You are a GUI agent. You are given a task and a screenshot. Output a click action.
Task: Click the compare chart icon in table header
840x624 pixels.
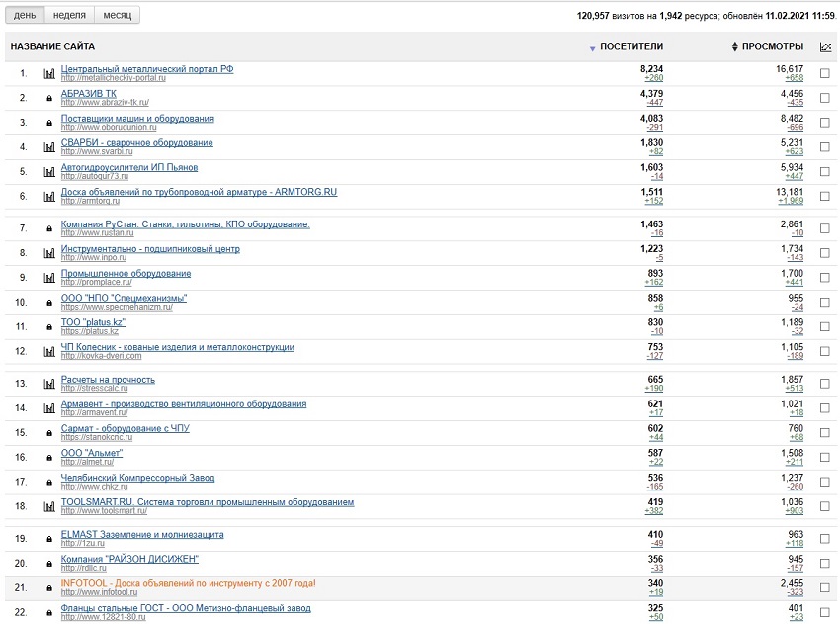coord(825,47)
